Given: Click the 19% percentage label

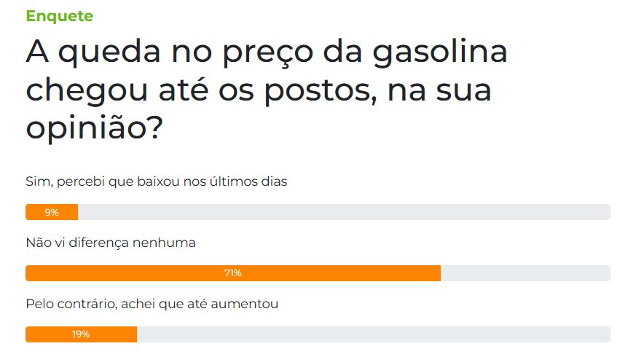Looking at the screenshot, I should coord(81,334).
